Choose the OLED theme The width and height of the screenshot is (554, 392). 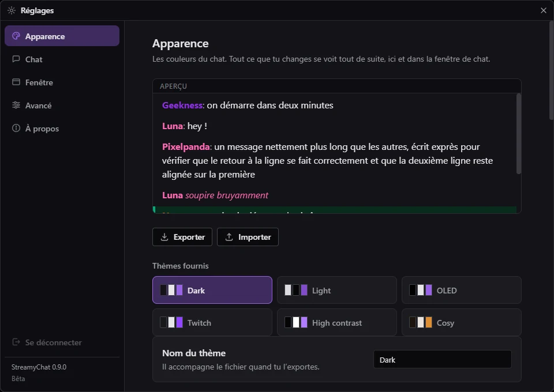pyautogui.click(x=462, y=290)
